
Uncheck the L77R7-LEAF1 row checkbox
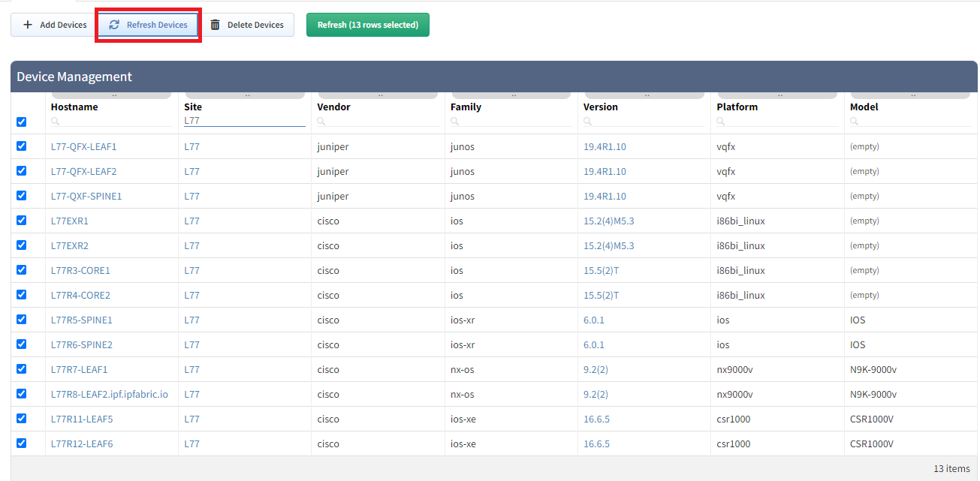pyautogui.click(x=21, y=369)
